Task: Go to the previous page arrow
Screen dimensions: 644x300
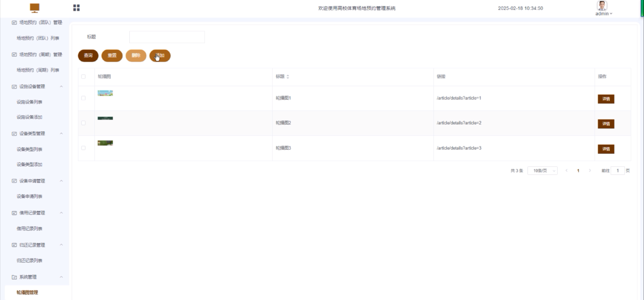Action: (567, 171)
